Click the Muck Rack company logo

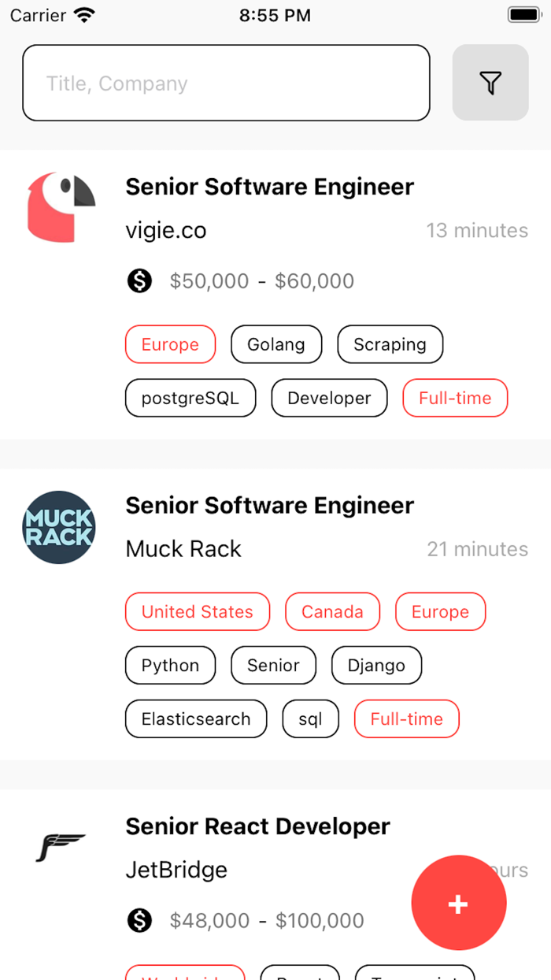pos(59,527)
